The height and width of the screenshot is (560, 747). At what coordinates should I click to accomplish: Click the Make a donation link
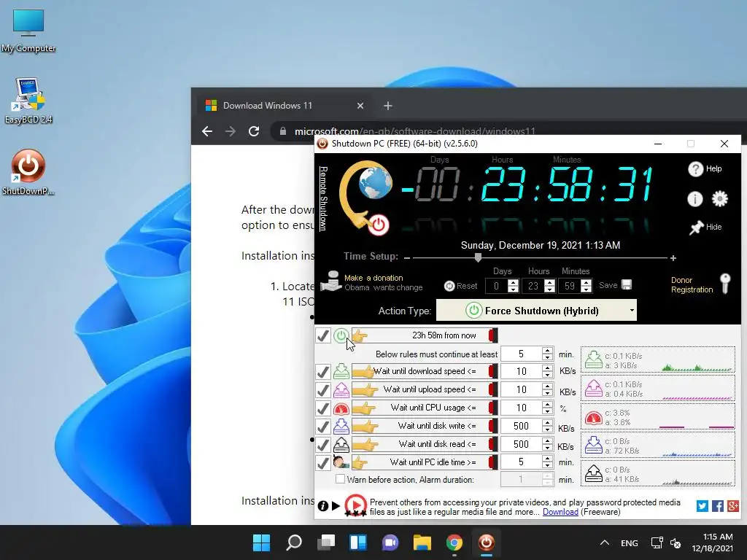(373, 278)
